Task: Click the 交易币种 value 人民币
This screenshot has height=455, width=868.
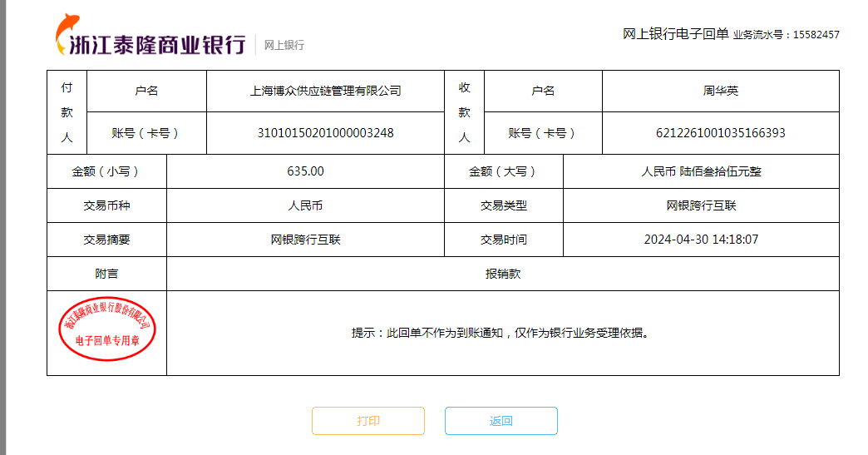Action: [x=305, y=205]
